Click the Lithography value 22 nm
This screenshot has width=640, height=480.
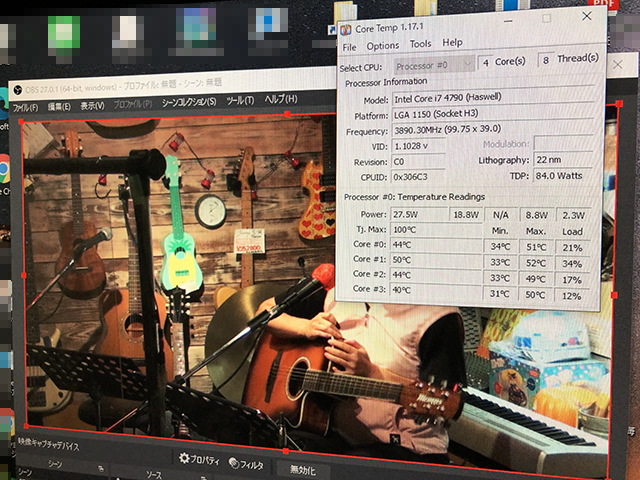tap(563, 160)
